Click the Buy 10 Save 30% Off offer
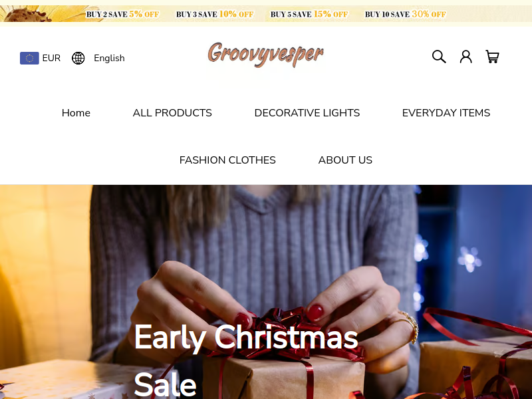The width and height of the screenshot is (532, 399). (406, 14)
